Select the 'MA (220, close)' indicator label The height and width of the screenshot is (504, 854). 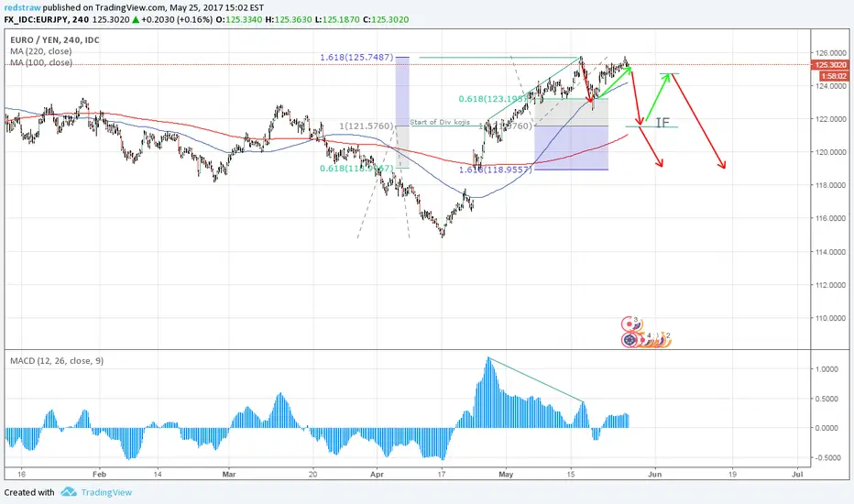click(41, 51)
